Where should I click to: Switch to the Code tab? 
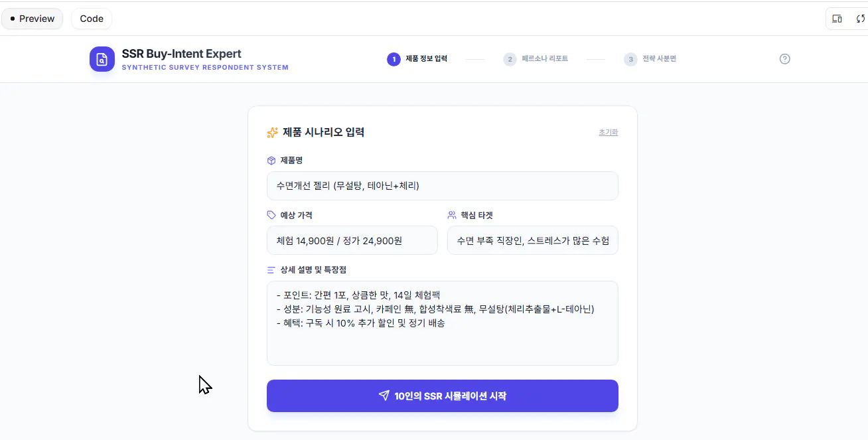[92, 19]
